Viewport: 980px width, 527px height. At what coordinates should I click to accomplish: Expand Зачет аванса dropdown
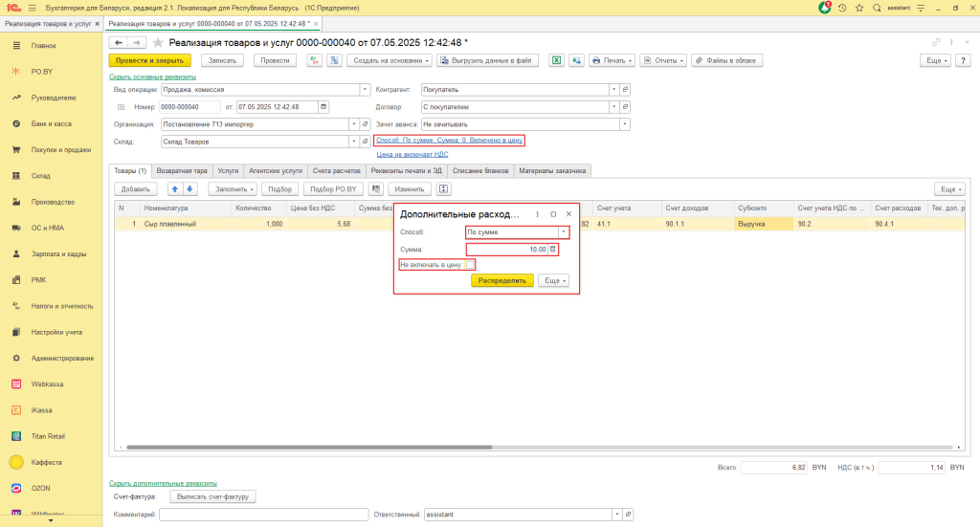pos(624,124)
